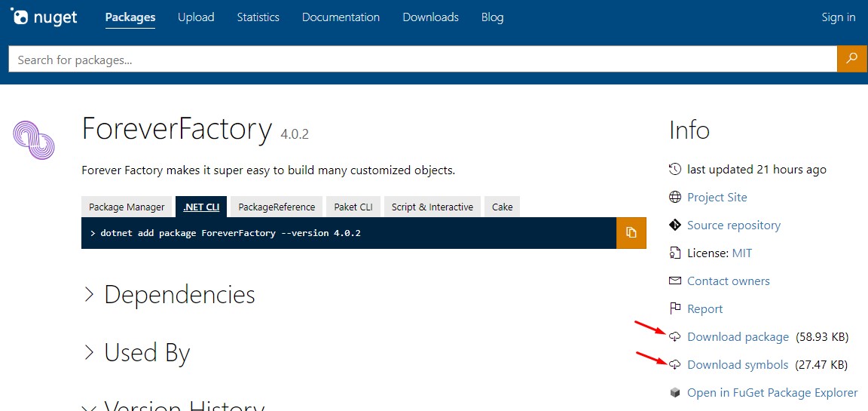The height and width of the screenshot is (411, 868).
Task: Switch to the Cake tab
Action: point(502,207)
